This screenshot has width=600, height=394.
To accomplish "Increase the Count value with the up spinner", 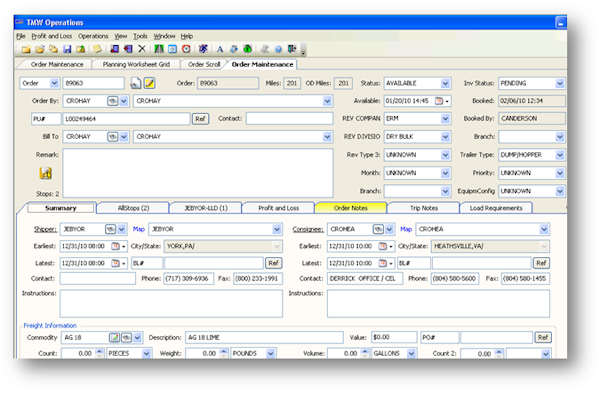I will coord(99,351).
